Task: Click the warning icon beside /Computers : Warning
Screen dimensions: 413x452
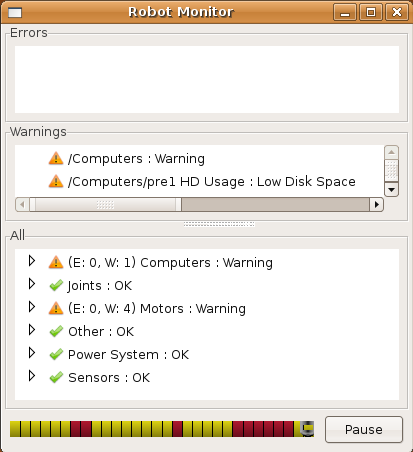Action: [x=56, y=158]
